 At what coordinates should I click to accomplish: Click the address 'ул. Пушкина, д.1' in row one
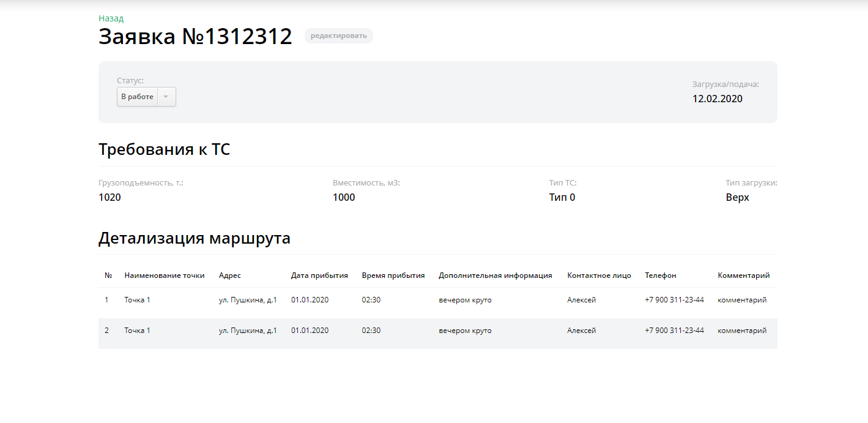coord(248,300)
